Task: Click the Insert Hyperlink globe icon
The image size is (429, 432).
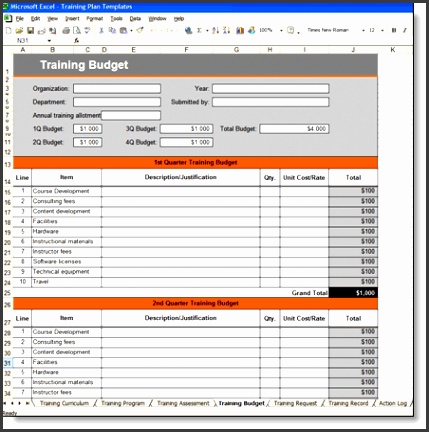Action: 189,31
